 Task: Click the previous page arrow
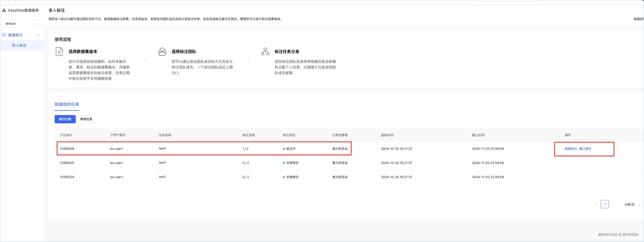(596, 204)
